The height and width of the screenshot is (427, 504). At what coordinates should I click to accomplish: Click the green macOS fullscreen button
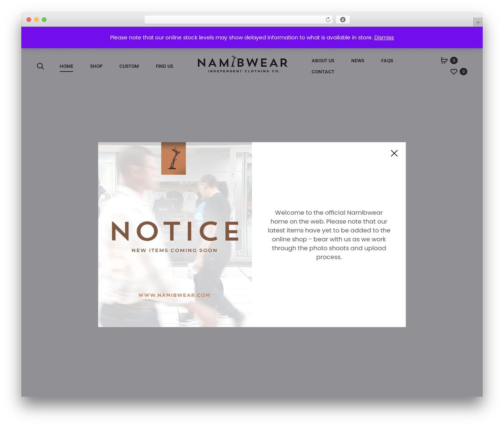pyautogui.click(x=44, y=20)
